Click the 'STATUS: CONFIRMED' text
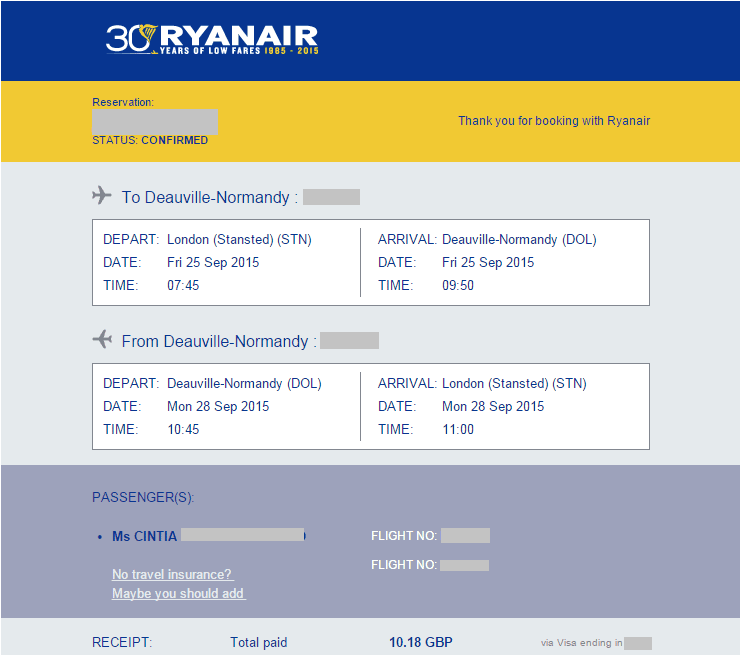 [x=150, y=140]
